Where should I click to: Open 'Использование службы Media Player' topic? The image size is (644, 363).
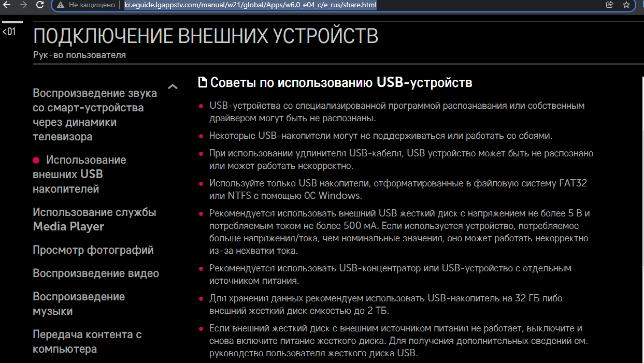click(x=94, y=219)
